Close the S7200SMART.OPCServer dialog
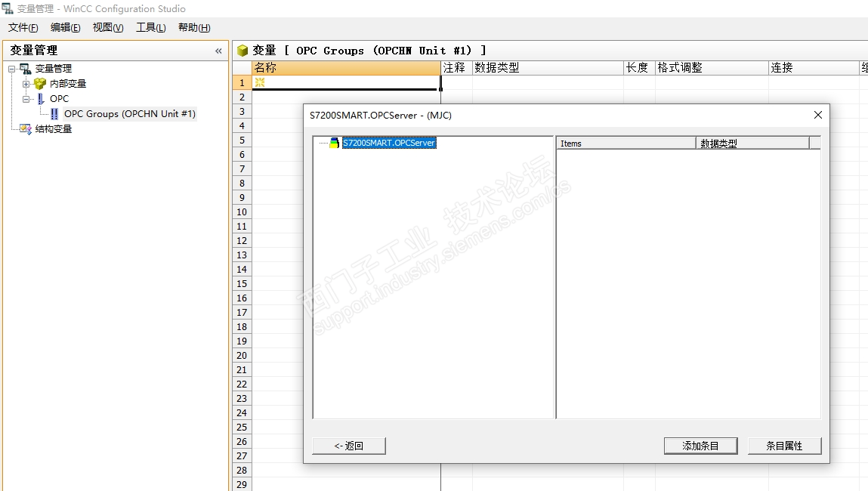 (x=817, y=115)
